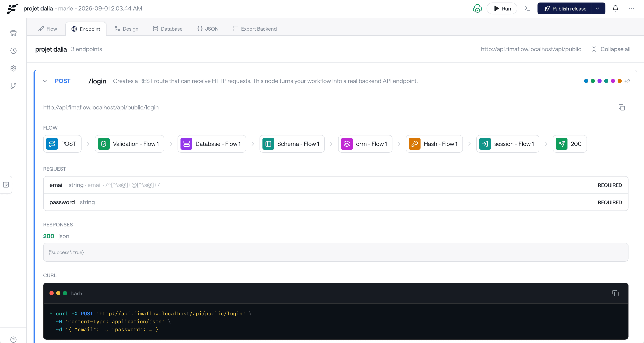Select the Schema - Flow 1 node
This screenshot has height=343, width=644.
(292, 144)
